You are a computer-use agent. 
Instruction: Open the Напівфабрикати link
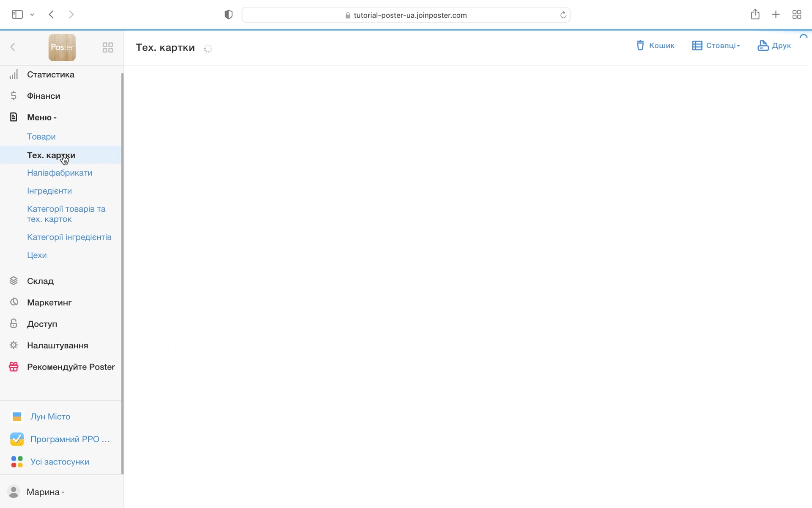point(60,173)
